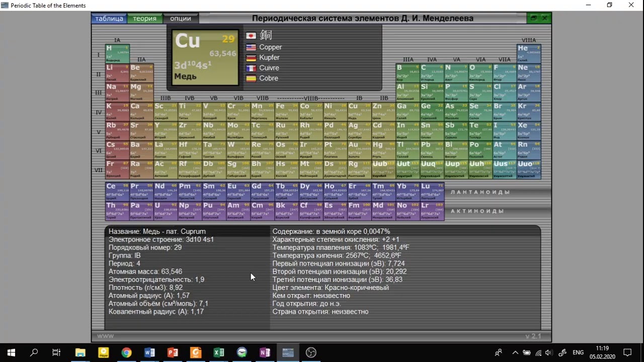Launch File Explorer from the taskbar

click(80, 352)
